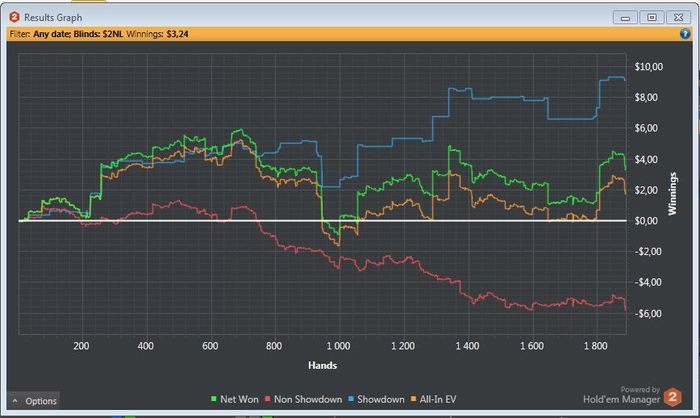Screen dimensions: 700x418
Task: Toggle the Net Won legend entry
Action: coord(235,399)
